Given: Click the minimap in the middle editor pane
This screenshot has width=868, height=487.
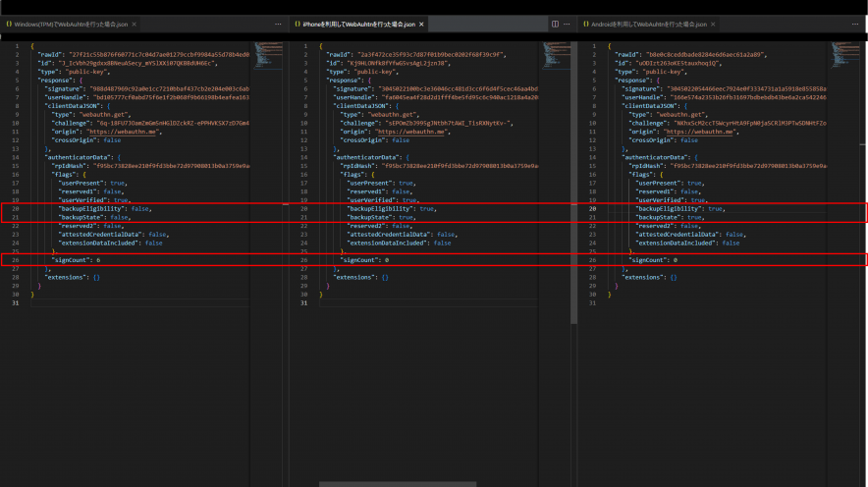Looking at the screenshot, I should tap(556, 57).
